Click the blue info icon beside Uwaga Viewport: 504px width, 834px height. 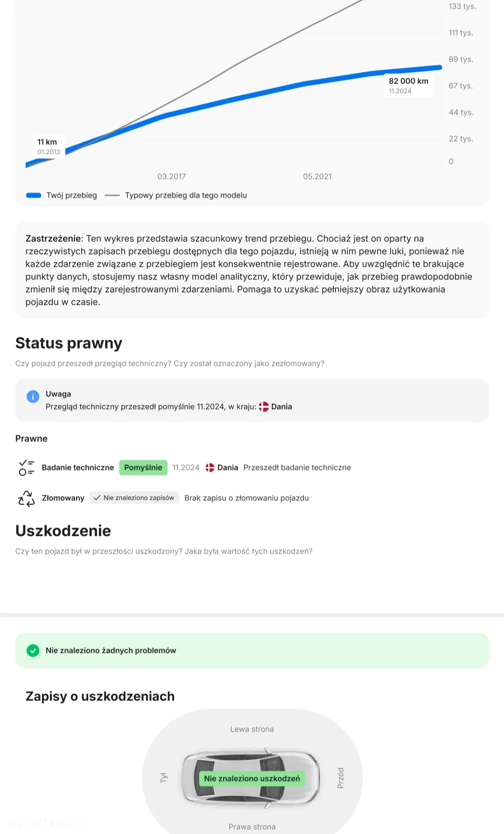(33, 397)
